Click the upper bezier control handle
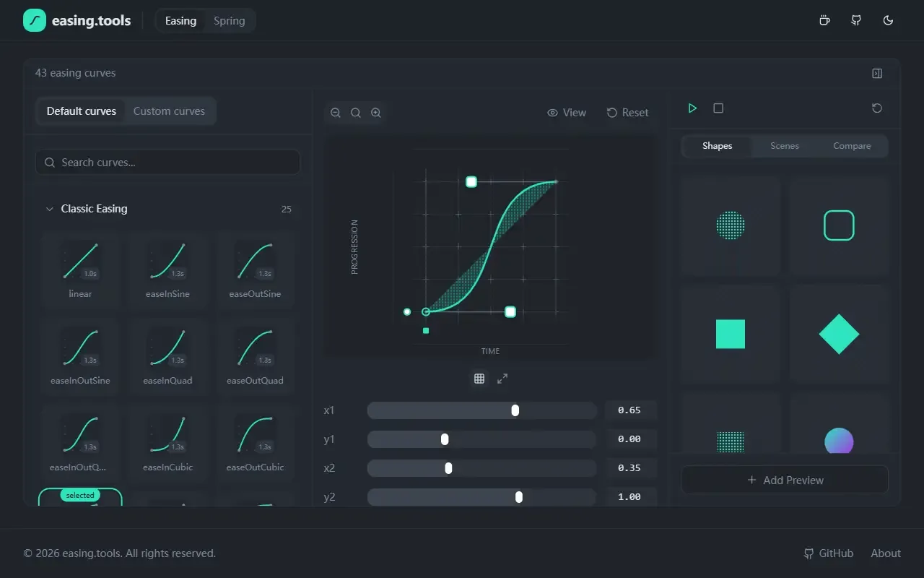924x578 pixels. click(471, 182)
